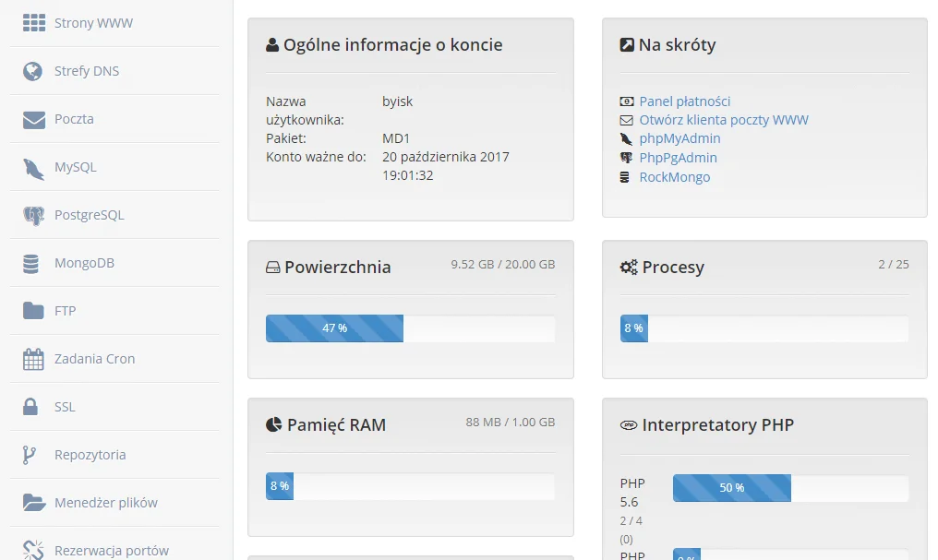Click the elephant icon beside PhpPgAdmin

[x=626, y=158]
